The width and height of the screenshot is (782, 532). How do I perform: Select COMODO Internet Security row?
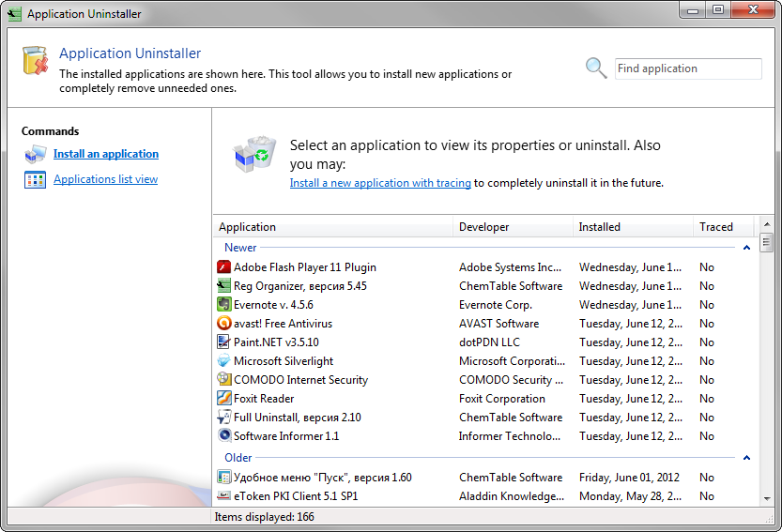[x=485, y=379]
